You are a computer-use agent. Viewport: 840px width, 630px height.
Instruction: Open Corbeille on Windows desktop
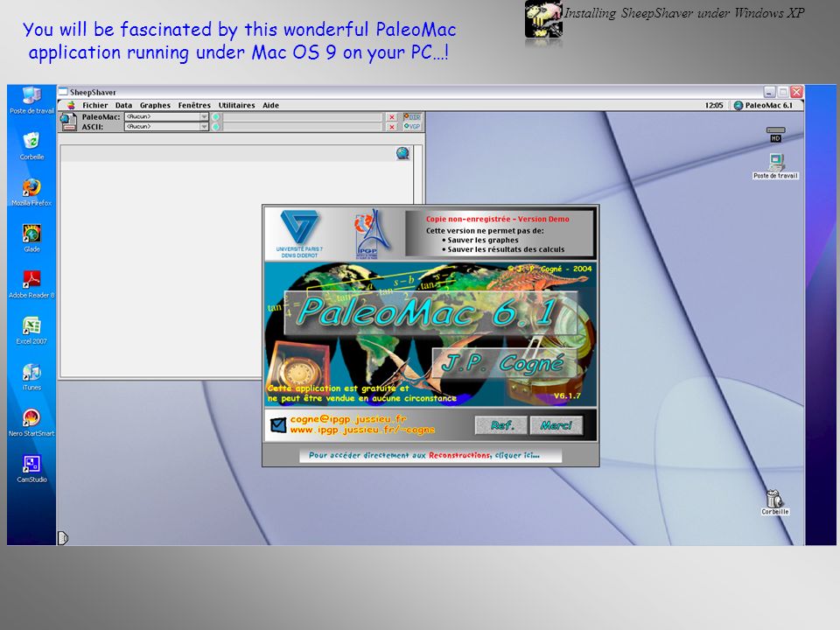[x=31, y=146]
